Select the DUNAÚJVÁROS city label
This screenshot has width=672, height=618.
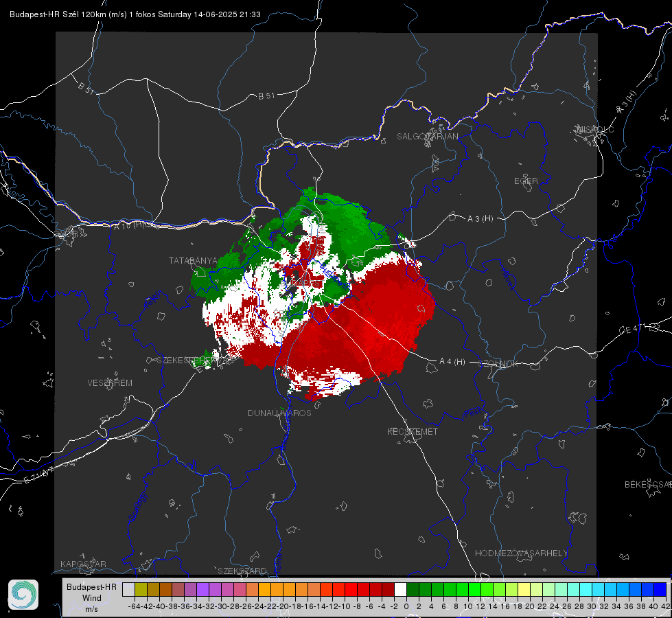click(279, 413)
